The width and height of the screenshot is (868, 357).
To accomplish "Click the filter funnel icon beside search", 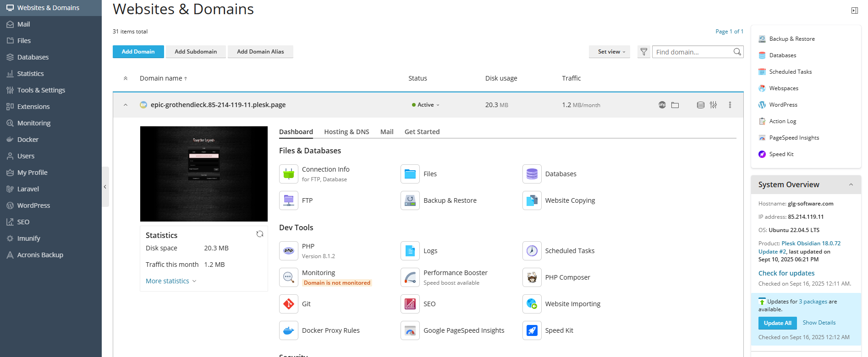I will [643, 52].
